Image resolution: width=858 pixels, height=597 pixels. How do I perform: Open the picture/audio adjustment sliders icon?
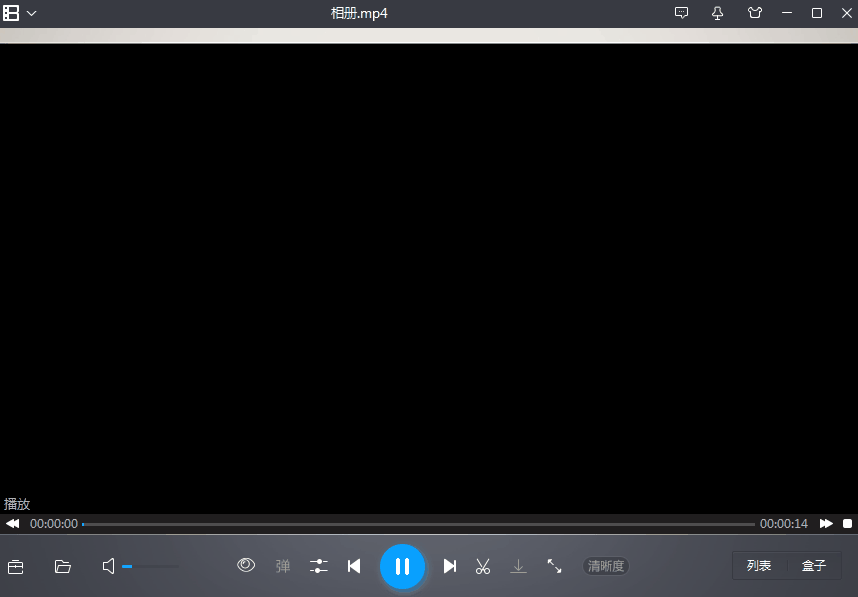click(318, 566)
